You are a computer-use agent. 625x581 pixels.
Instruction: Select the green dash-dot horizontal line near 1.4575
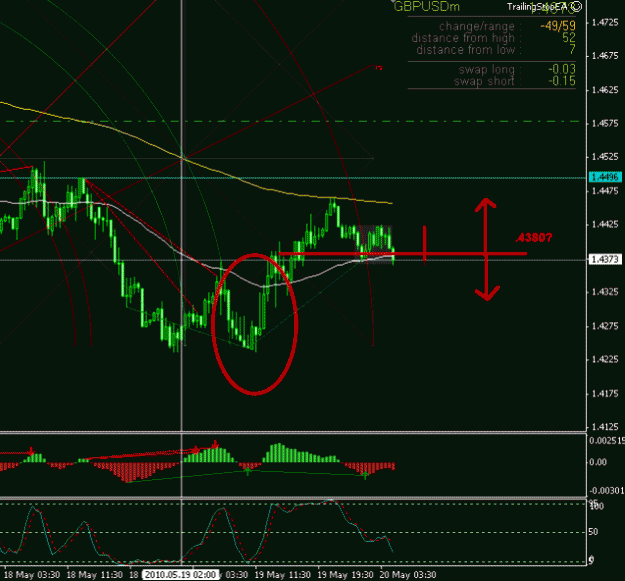coord(293,121)
